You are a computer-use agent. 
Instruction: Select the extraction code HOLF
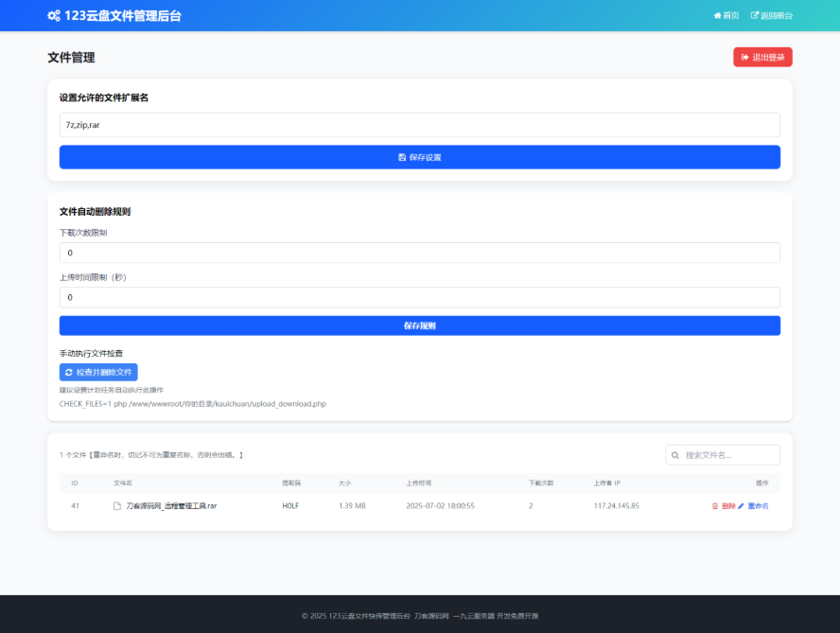coord(290,506)
